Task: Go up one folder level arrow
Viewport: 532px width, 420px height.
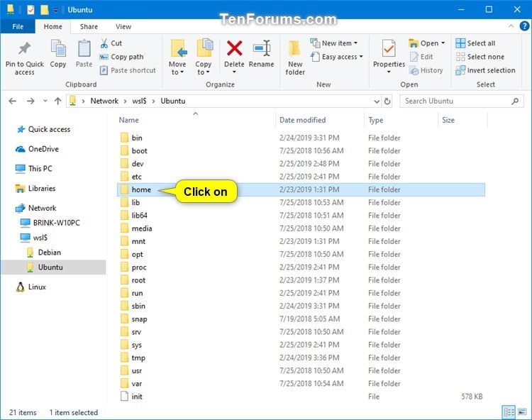Action: [57, 101]
